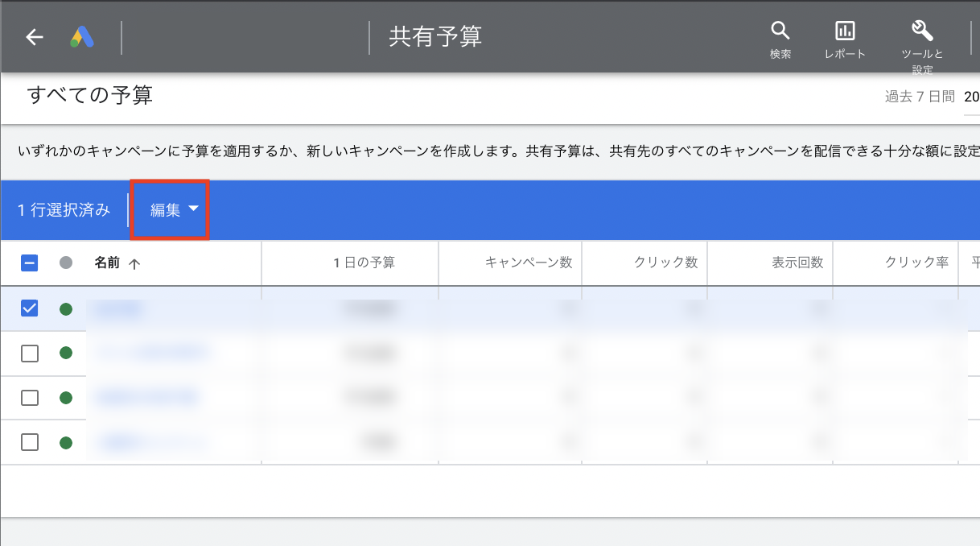Click the gray status dot in header

click(66, 263)
